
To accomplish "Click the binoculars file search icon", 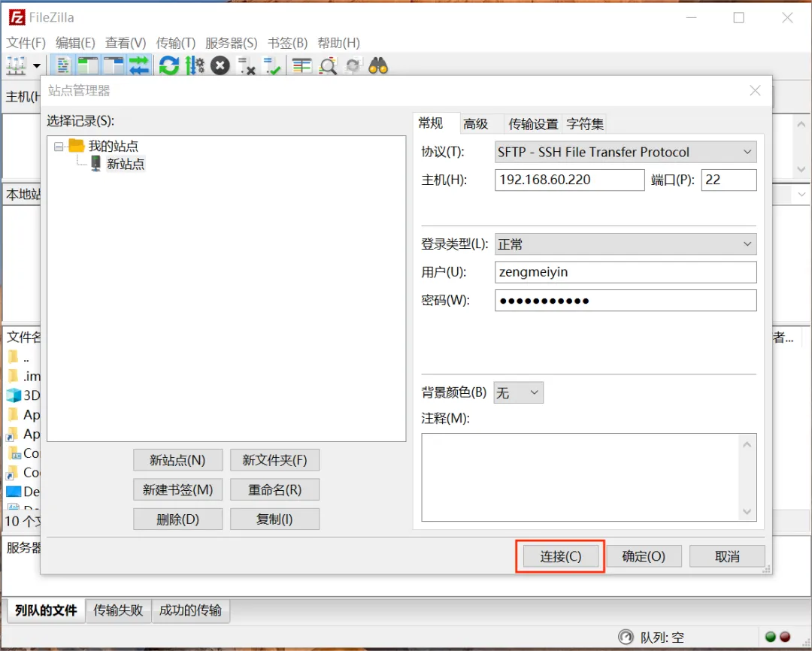I will coord(378,65).
